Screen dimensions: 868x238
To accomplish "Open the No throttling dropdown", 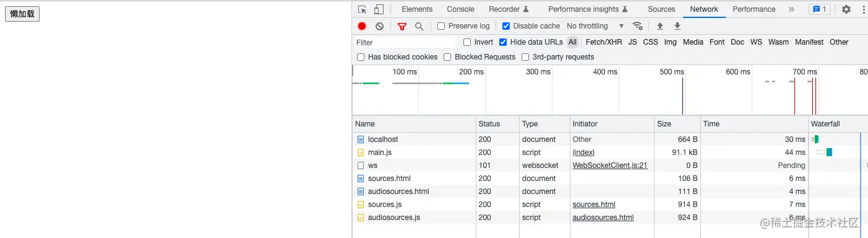I will (x=595, y=26).
